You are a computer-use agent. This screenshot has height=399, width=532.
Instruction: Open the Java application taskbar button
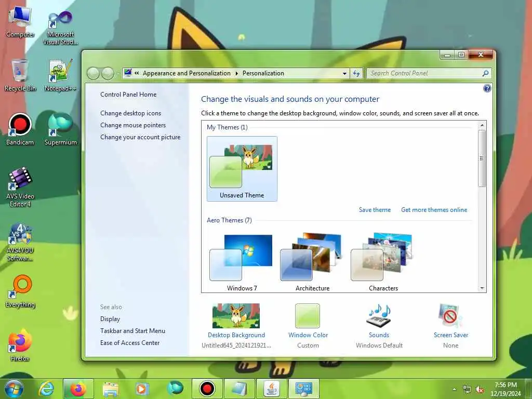click(x=271, y=389)
